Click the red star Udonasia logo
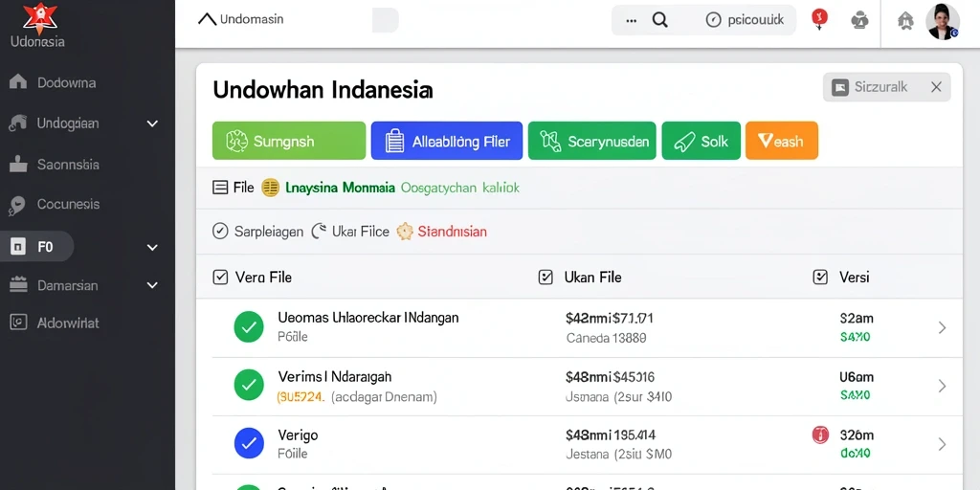Screen dimensions: 980x490 (x=39, y=17)
